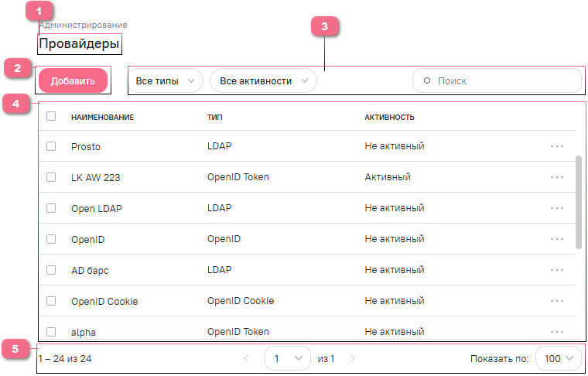This screenshot has width=588, height=376.
Task: Toggle the select-all checkbox in table header
Action: 51,117
